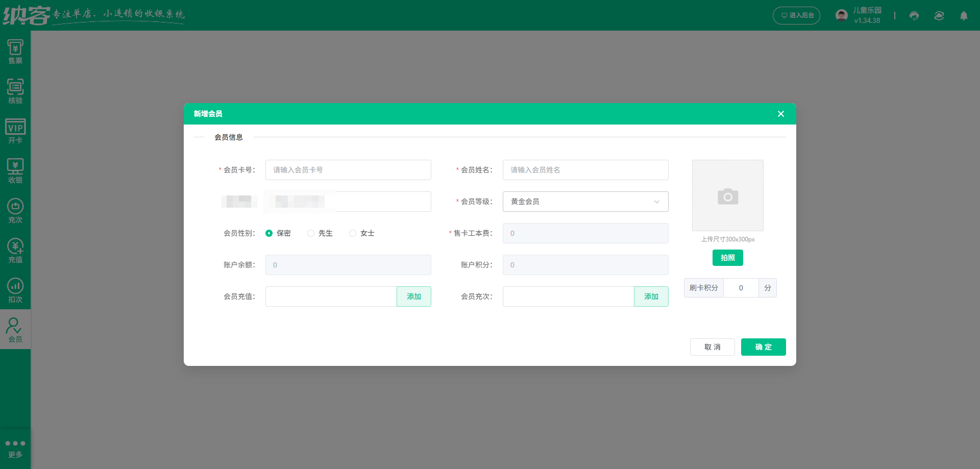
Task: Open the notification bell
Action: pos(964,15)
